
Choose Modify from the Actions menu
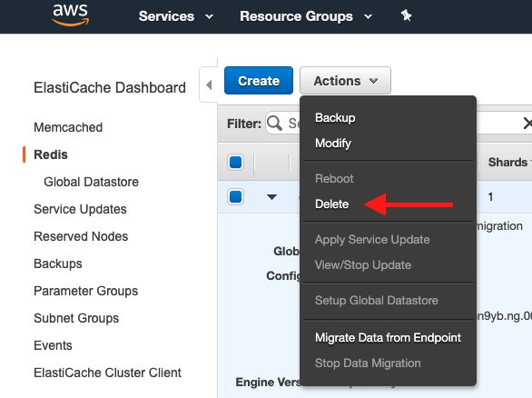[333, 143]
